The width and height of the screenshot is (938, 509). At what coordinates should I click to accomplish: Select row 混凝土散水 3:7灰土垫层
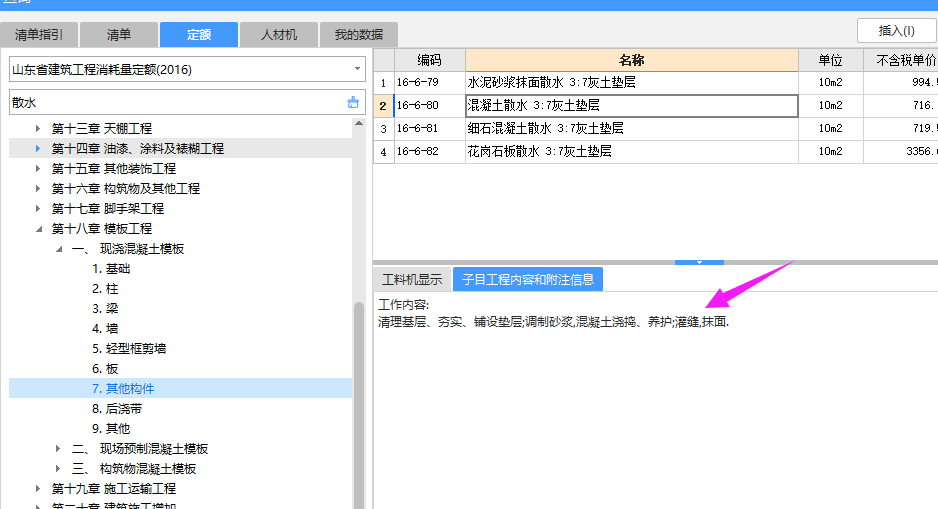(x=632, y=105)
